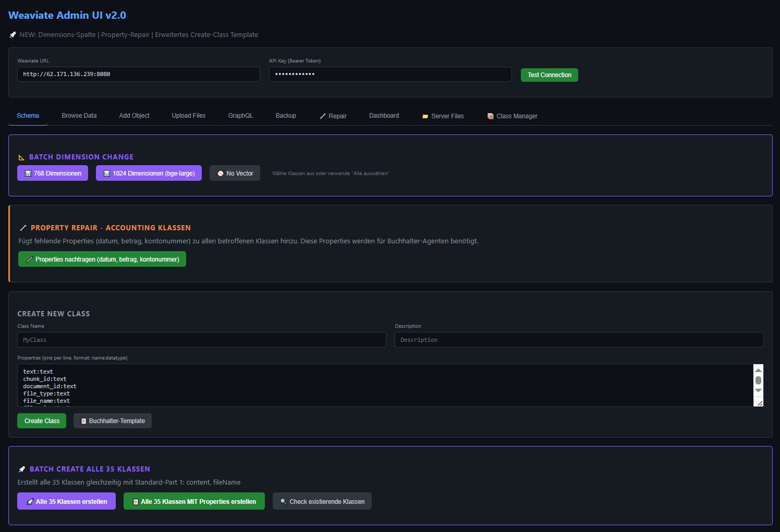Click the textarea resize handle

point(760,403)
